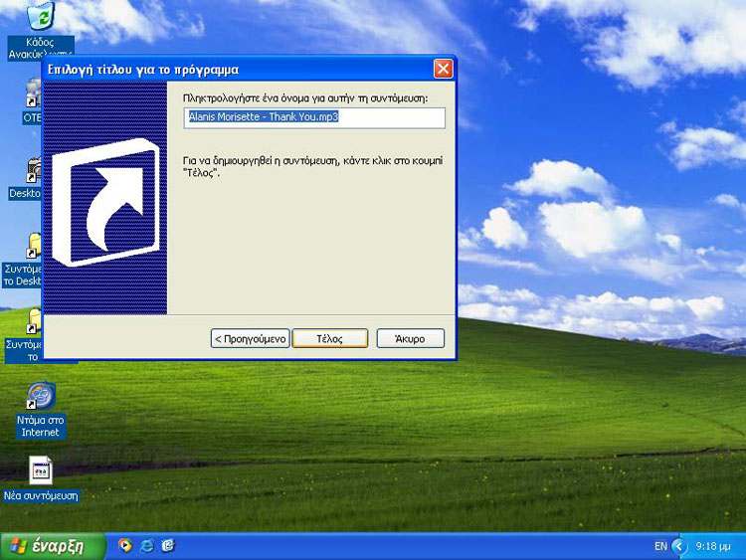Go back with the Προηγούμενο button
The image size is (746, 560).
(251, 339)
